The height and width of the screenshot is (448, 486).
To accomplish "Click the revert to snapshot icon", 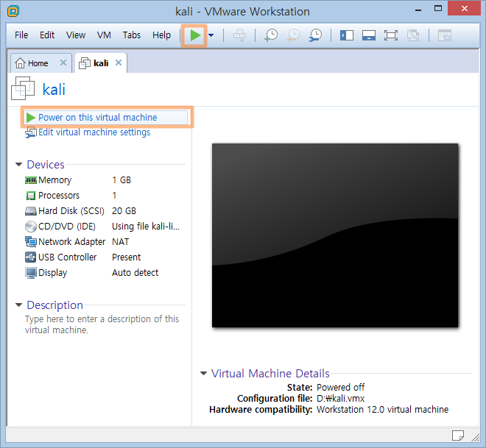I will (293, 35).
